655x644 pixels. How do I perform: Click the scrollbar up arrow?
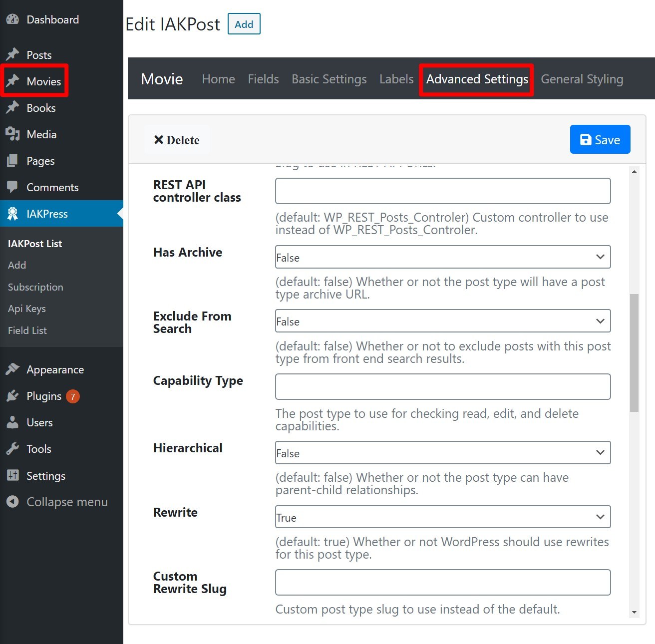[x=635, y=172]
